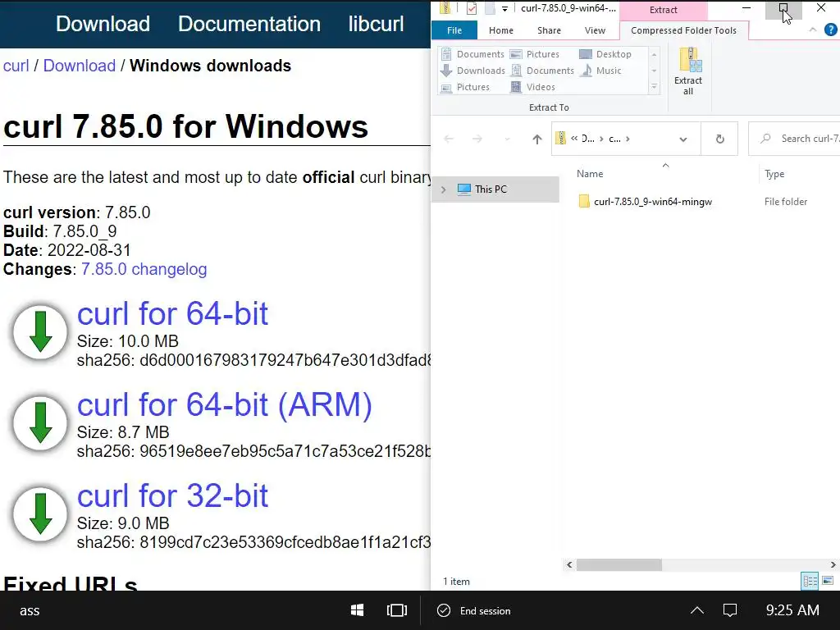Open the 'curl for 64-bit' link
Viewport: 840px width, 630px height.
click(172, 313)
